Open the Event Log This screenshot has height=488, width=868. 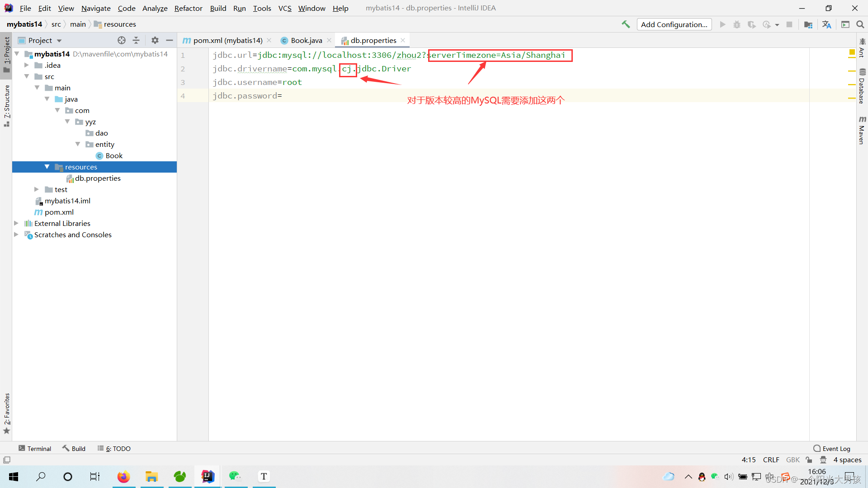tap(832, 448)
